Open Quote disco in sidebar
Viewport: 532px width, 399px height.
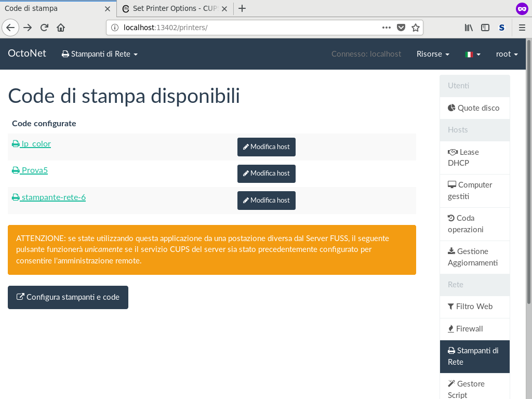pos(475,108)
